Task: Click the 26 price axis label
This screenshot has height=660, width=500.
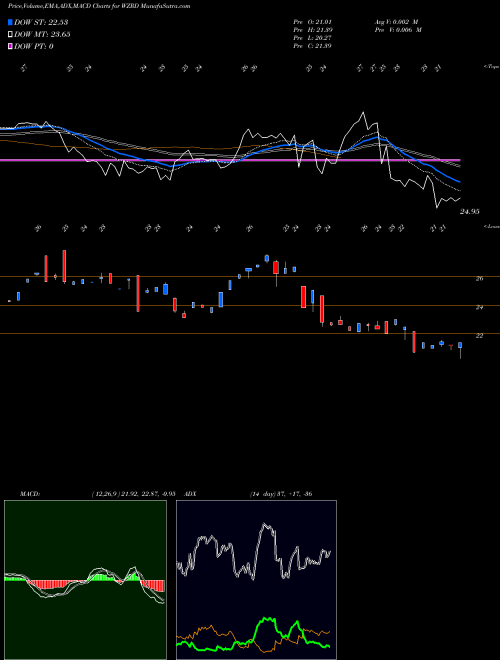Action: 479,279
